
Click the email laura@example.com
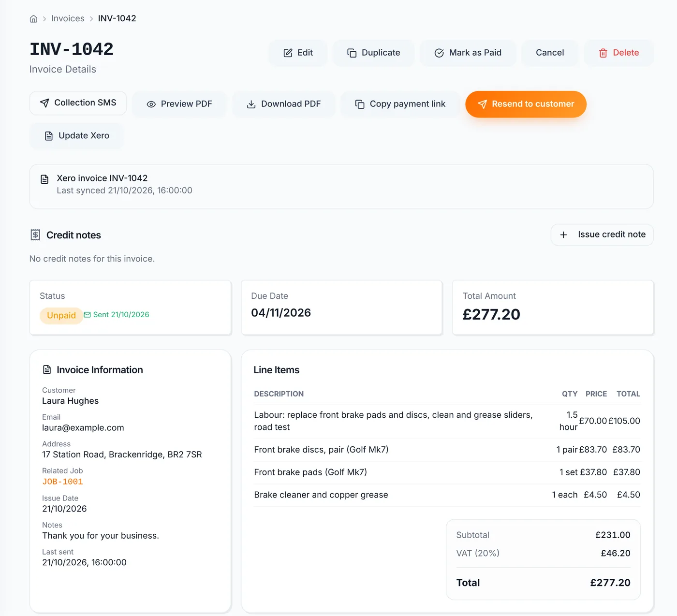83,428
